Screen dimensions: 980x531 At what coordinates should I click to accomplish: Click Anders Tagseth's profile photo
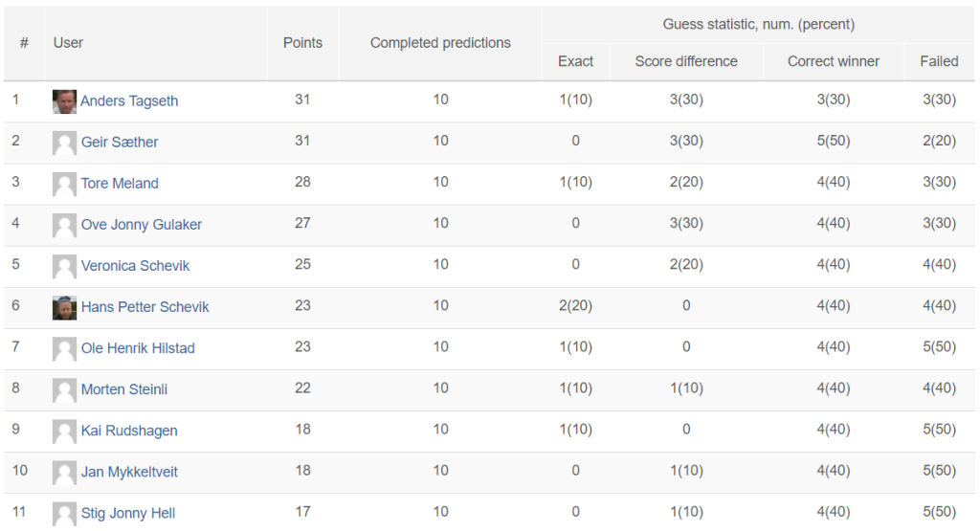coord(64,101)
